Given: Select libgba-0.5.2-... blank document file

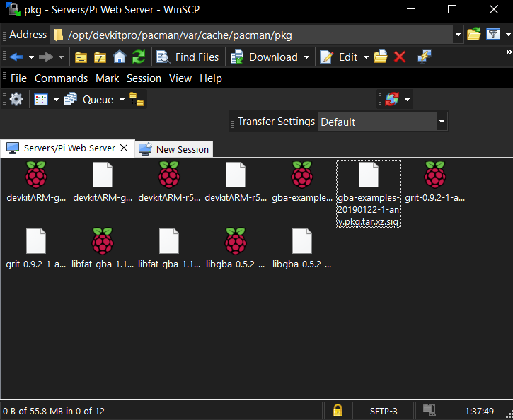Looking at the screenshot, I should (x=302, y=248).
